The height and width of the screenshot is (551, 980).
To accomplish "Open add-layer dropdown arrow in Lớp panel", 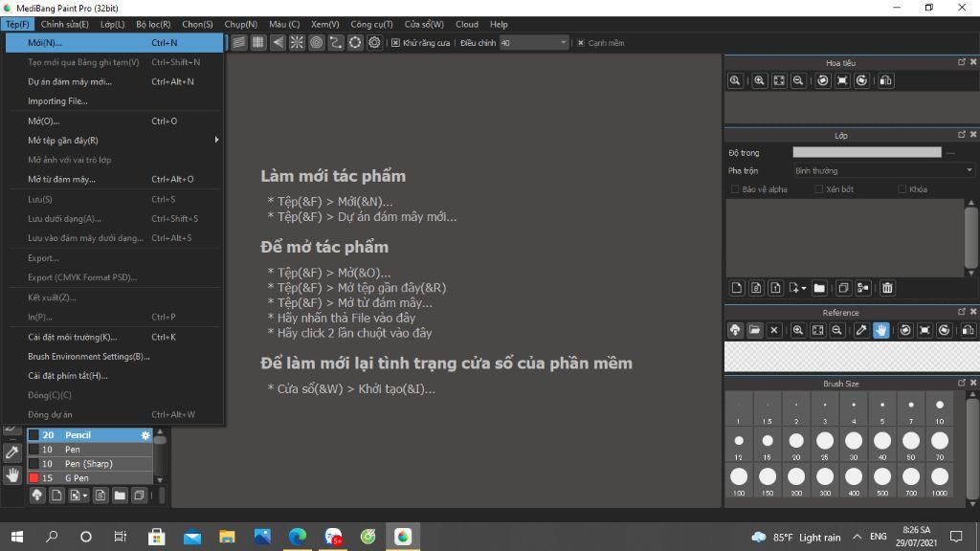I will (x=804, y=288).
